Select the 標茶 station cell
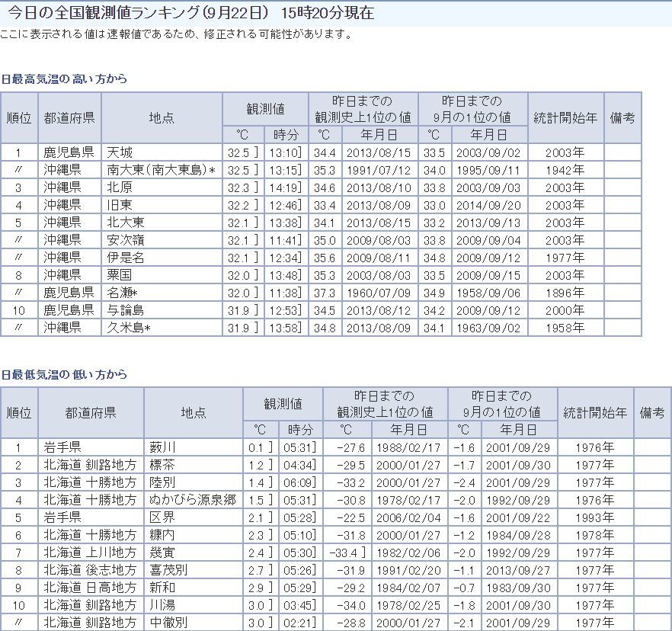The width and height of the screenshot is (672, 631). [x=162, y=465]
